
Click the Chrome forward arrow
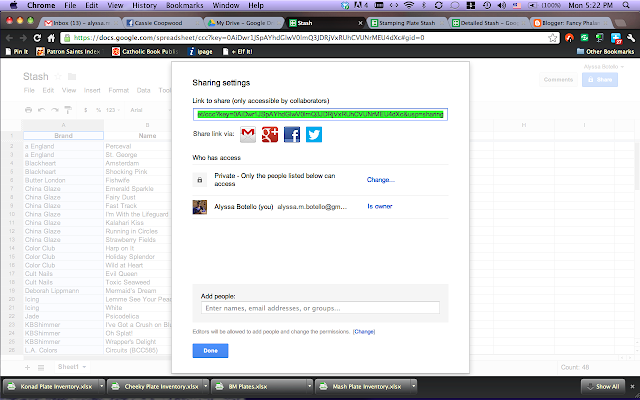23,38
